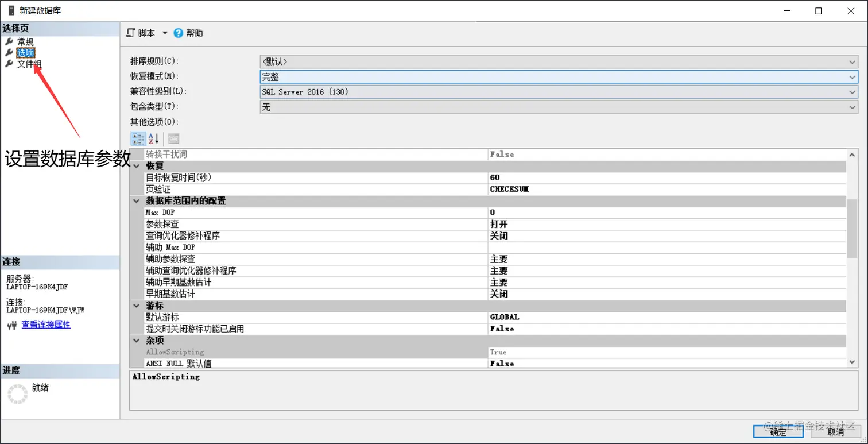Click the property grid scroll down arrow
The width and height of the screenshot is (868, 444).
(x=852, y=362)
